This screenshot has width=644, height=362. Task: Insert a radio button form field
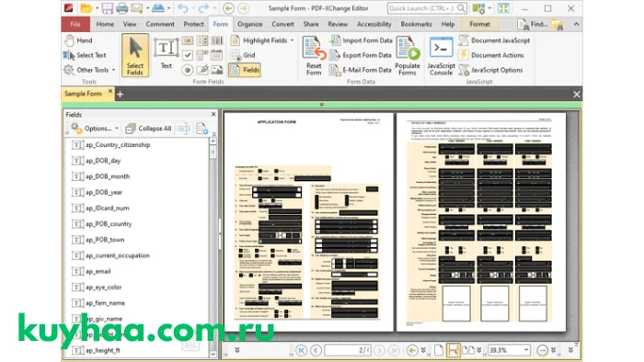188,70
